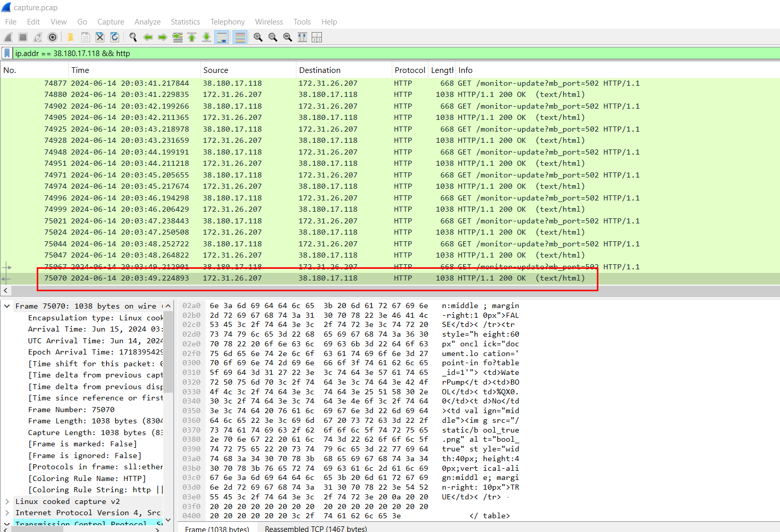The width and height of the screenshot is (780, 532).
Task: Jump to first packet icon
Action: point(192,37)
